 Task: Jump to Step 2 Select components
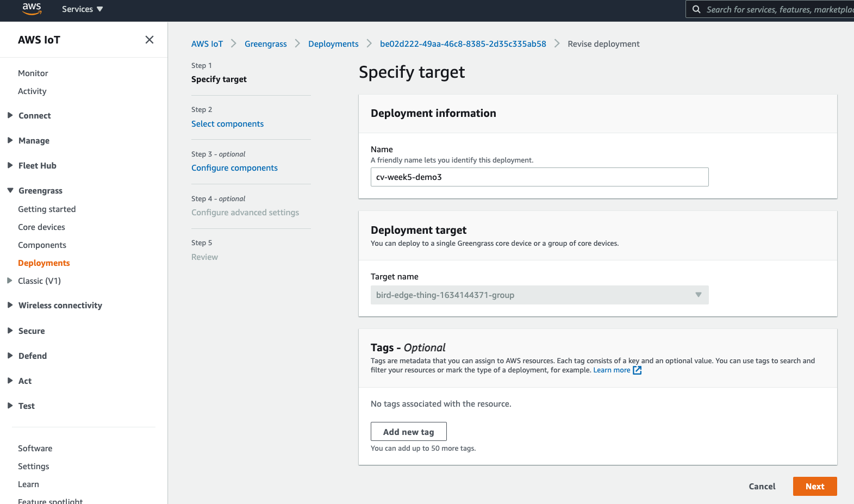227,124
